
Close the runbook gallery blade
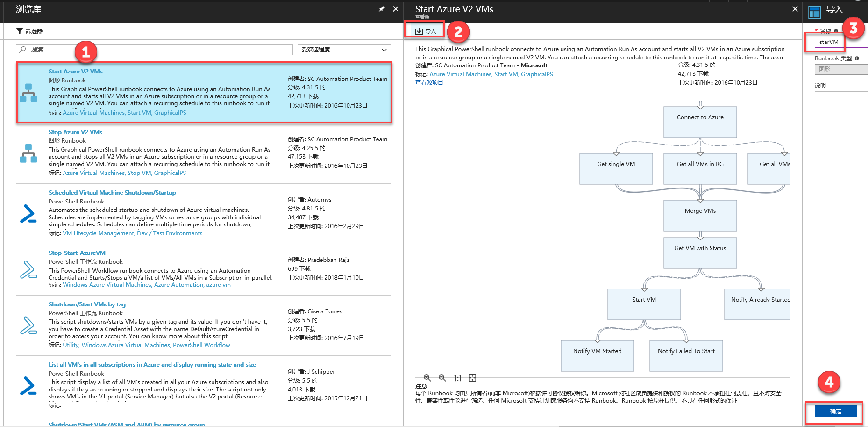(x=396, y=9)
